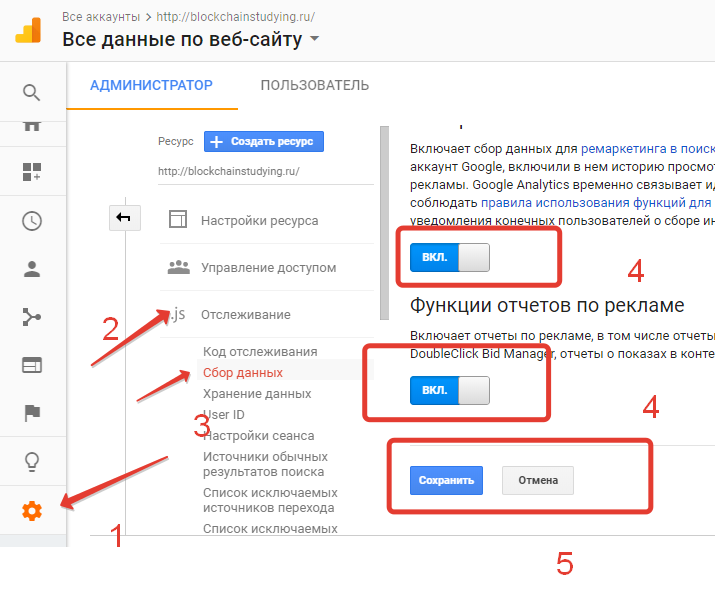Open Admin via the orange gear icon
The image size is (715, 590).
[32, 511]
